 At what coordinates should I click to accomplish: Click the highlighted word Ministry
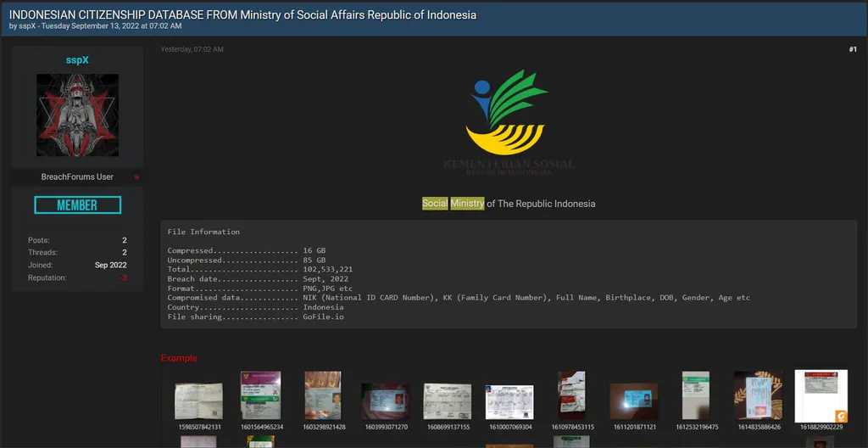[x=467, y=204]
